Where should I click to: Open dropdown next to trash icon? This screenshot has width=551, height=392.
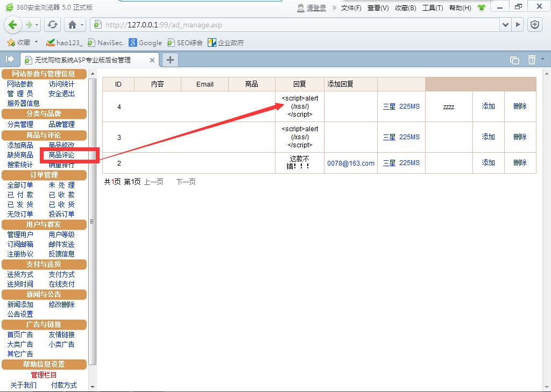tap(542, 59)
